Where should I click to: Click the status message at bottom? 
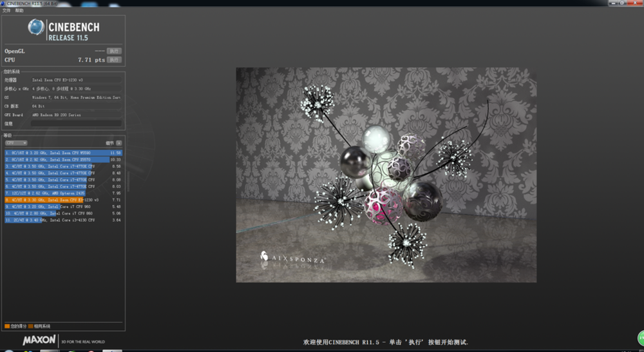click(386, 342)
